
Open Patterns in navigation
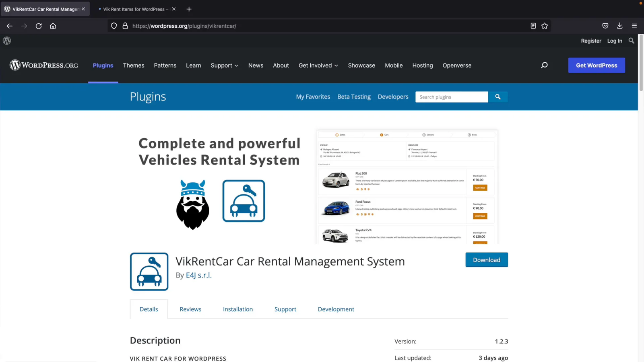(x=165, y=65)
